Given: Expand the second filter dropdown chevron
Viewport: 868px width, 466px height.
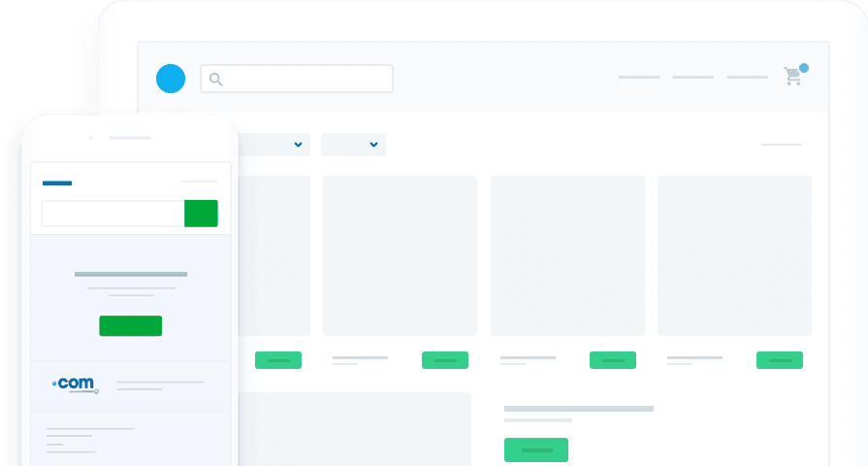Looking at the screenshot, I should [x=373, y=145].
